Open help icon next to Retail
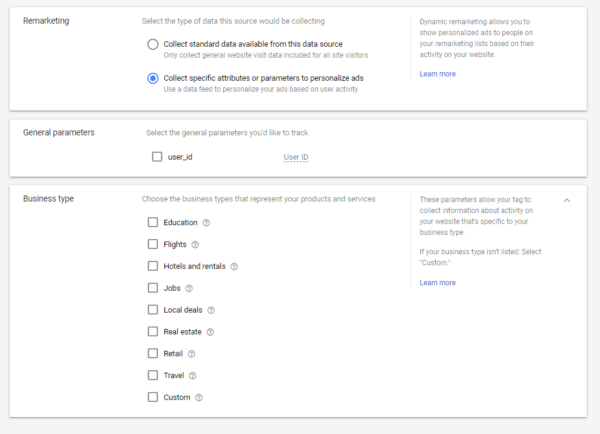600x434 pixels. 192,354
